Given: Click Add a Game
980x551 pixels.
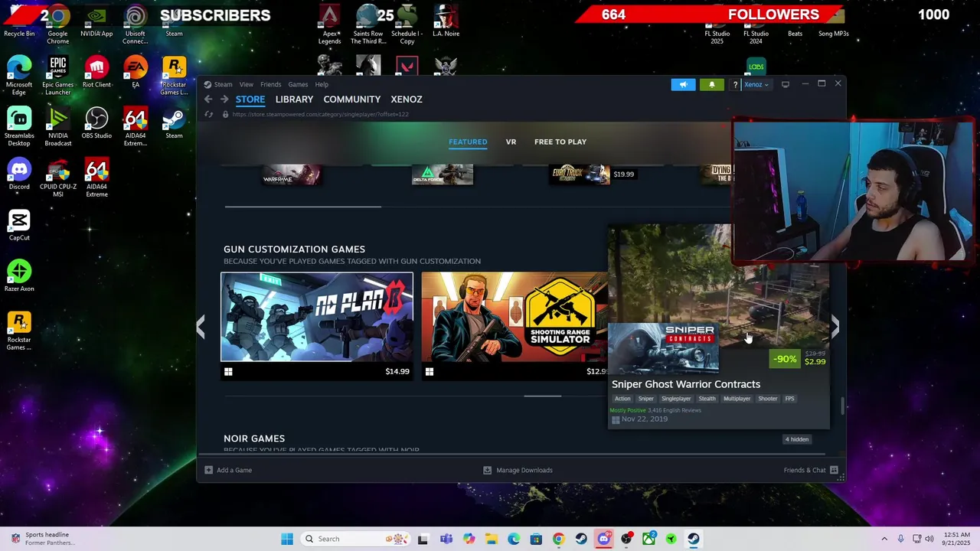Looking at the screenshot, I should pyautogui.click(x=228, y=470).
